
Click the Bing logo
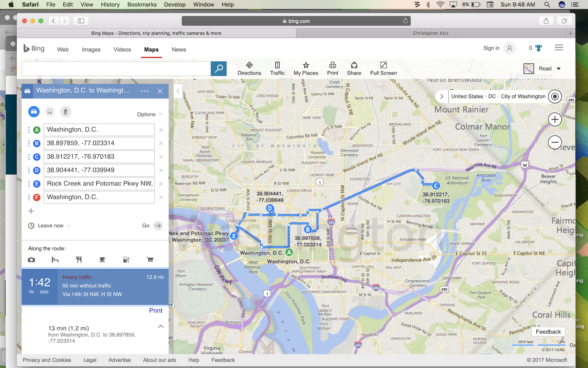coord(34,49)
